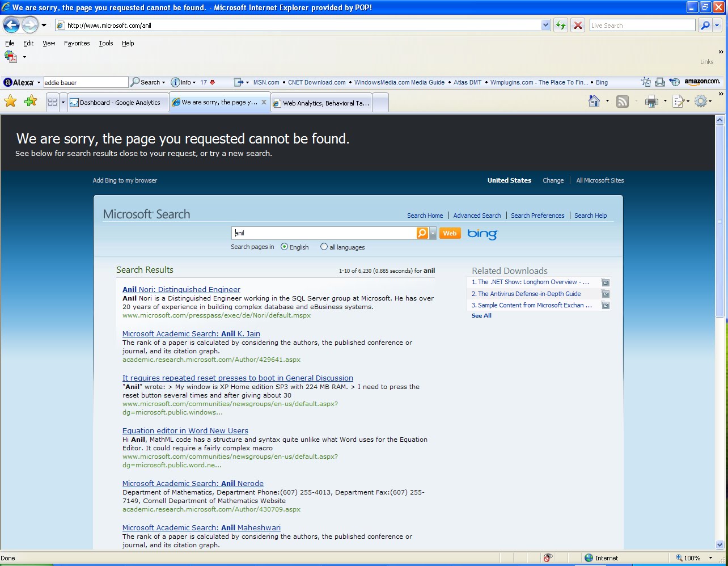
Task: Click the orange Bing search magnifier icon
Action: tap(422, 233)
